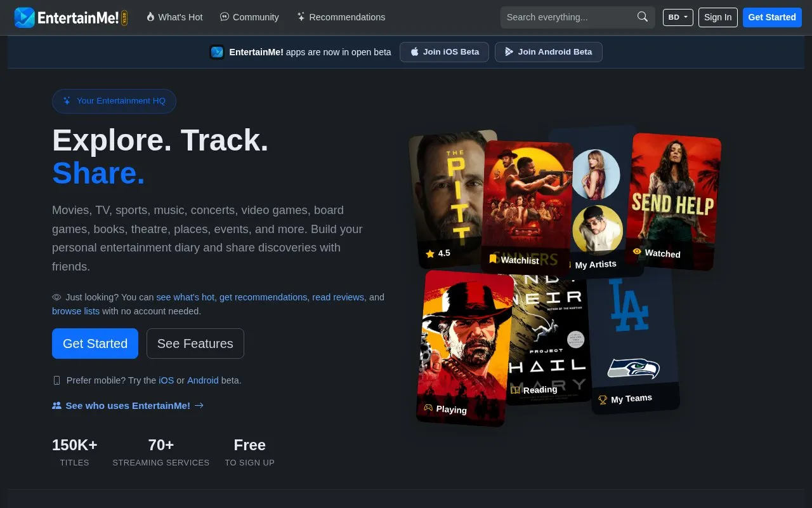The height and width of the screenshot is (508, 812).
Task: Click the Android link under Prefer mobile
Action: coord(203,380)
